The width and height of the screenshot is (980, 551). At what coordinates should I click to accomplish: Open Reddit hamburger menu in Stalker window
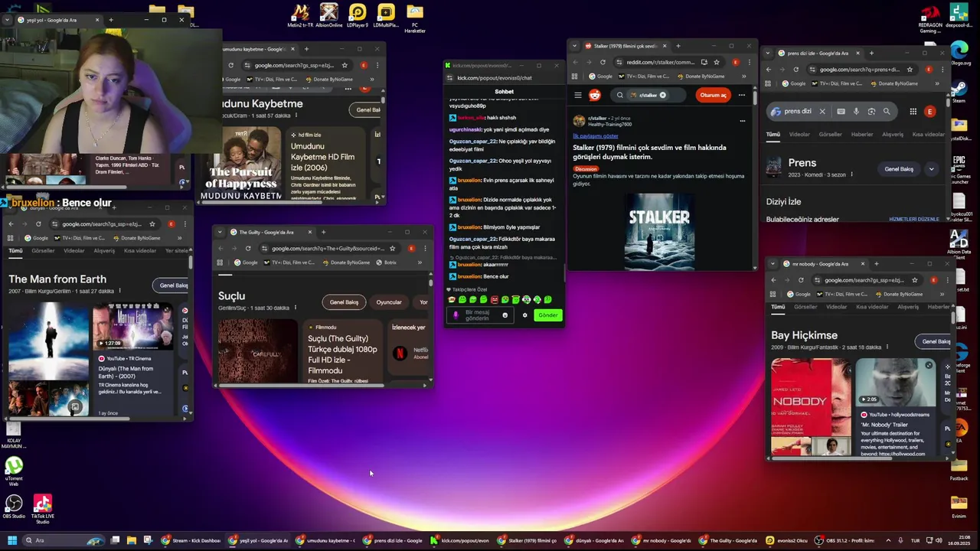(578, 95)
